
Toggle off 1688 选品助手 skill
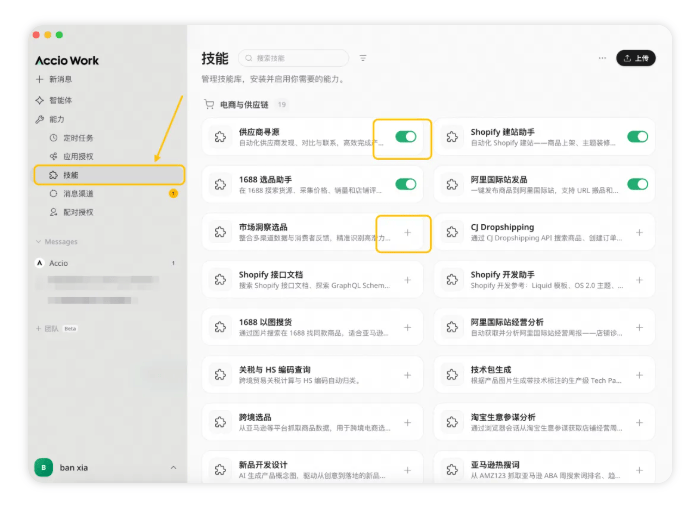[406, 184]
